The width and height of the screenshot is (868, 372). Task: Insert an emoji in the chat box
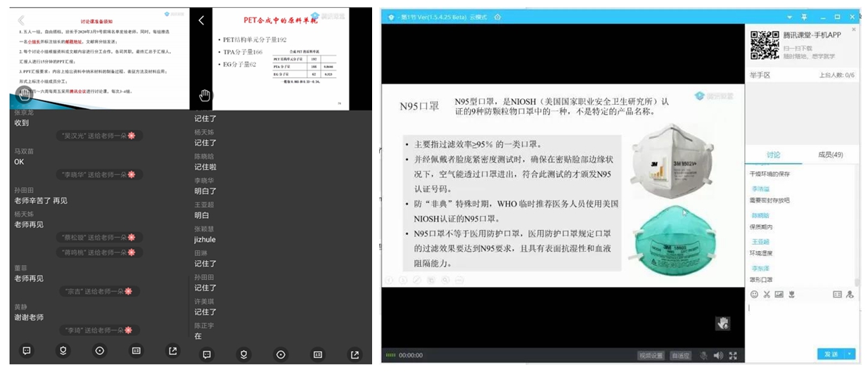coord(755,294)
